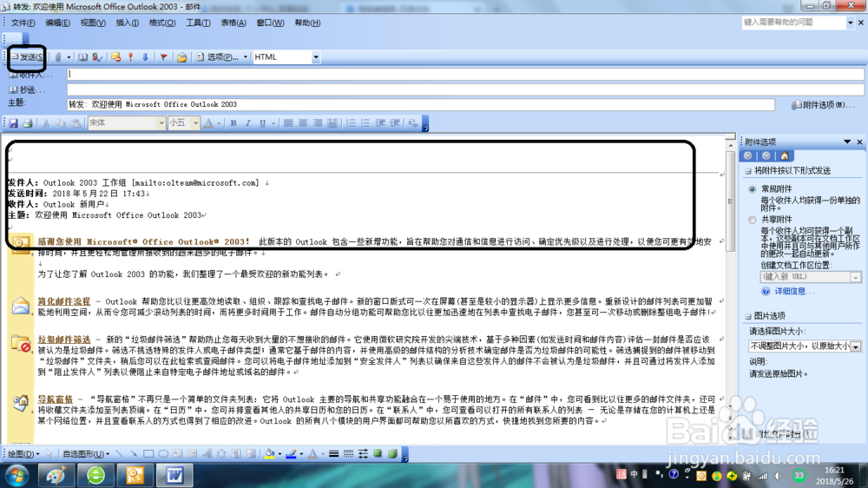Open the address book icon in the send toolbar

83,57
